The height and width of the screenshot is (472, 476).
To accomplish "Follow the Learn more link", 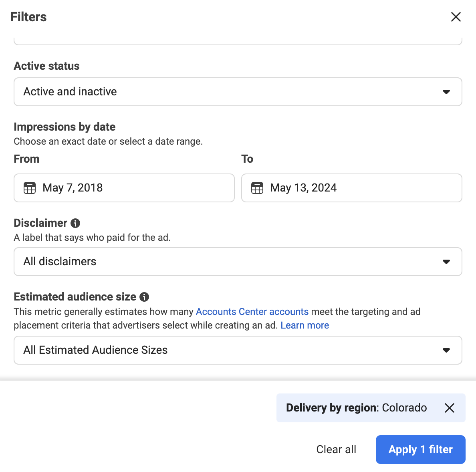I will (x=305, y=325).
